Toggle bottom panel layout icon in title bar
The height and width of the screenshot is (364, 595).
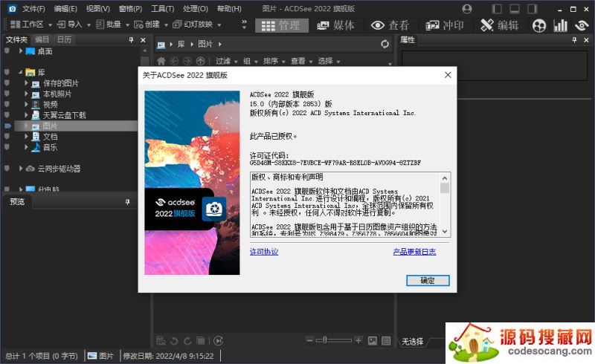(515, 9)
